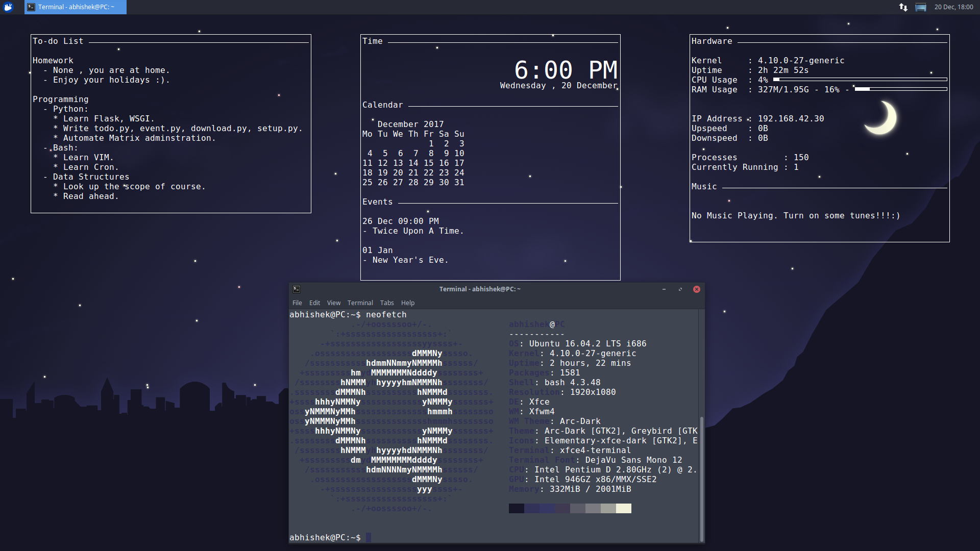Click day 31 in the calendar

(x=459, y=183)
